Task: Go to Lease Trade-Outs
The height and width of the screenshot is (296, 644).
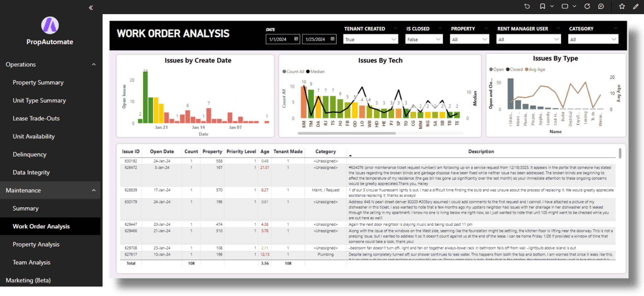Action: [x=36, y=119]
